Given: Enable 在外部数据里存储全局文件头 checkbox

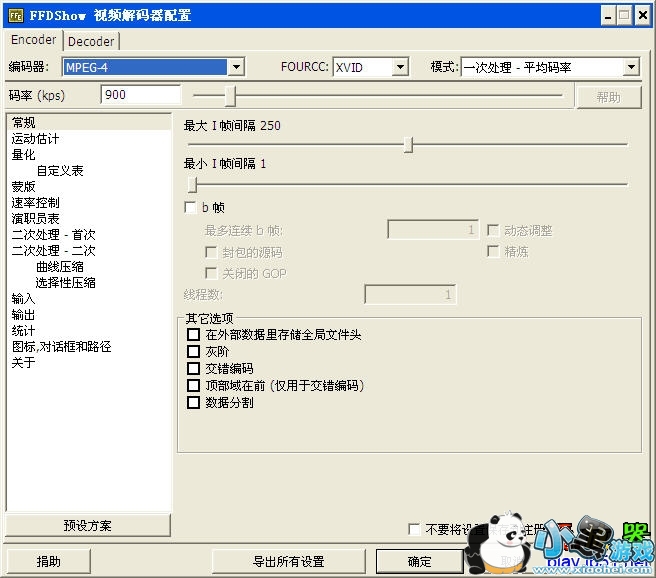Looking at the screenshot, I should coord(193,335).
